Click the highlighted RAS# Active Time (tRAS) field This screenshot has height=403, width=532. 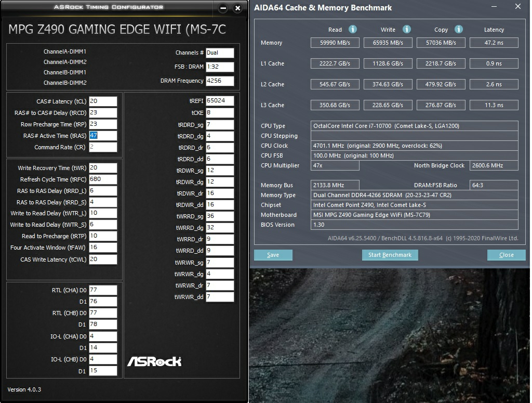[103, 136]
